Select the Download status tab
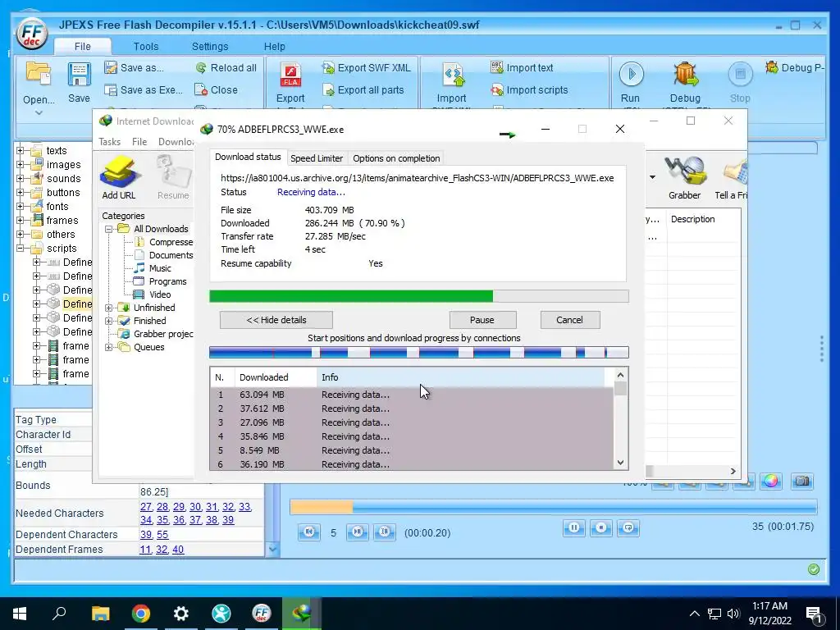Screen dimensions: 840x630 point(248,157)
